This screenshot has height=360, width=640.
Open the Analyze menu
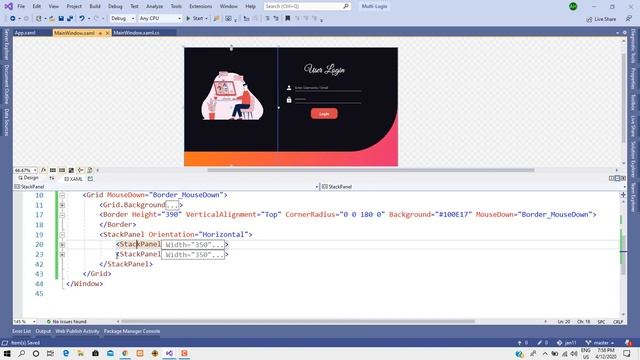pos(154,6)
